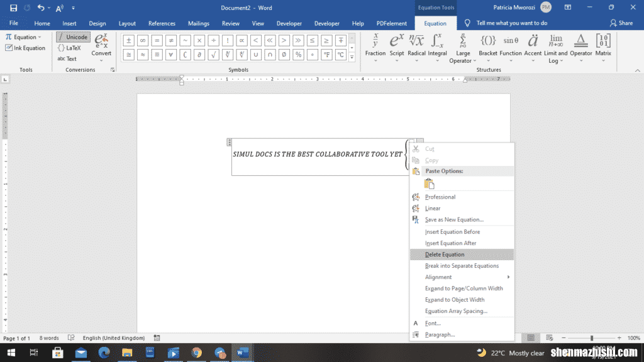This screenshot has height=362, width=644.
Task: Insert the multiplication sign symbol
Action: pos(199,40)
